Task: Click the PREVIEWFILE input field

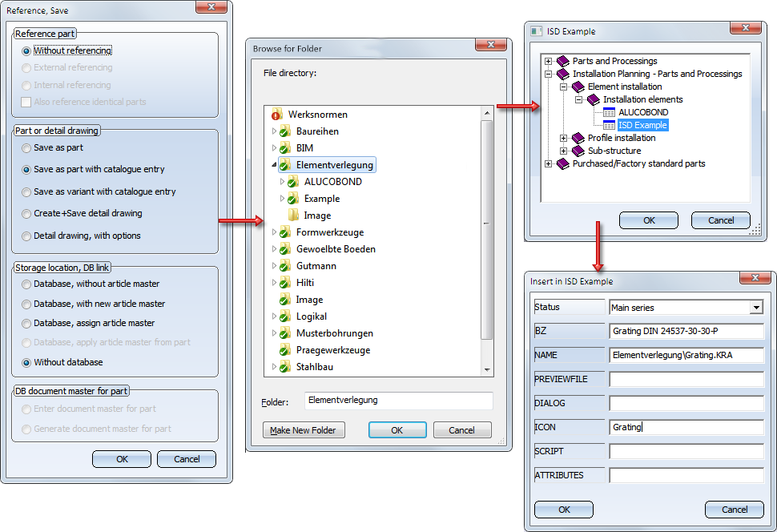Action: [x=686, y=379]
